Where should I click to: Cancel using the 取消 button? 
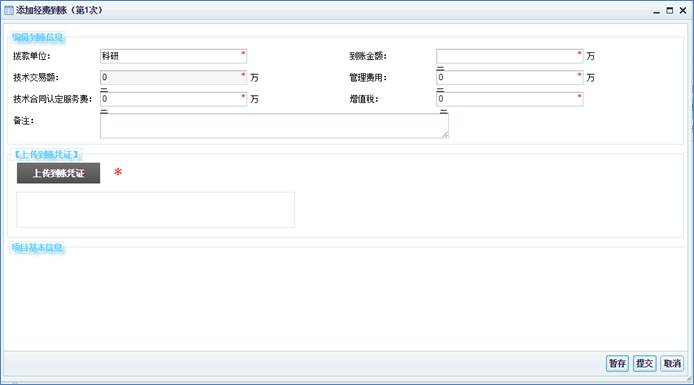click(672, 364)
